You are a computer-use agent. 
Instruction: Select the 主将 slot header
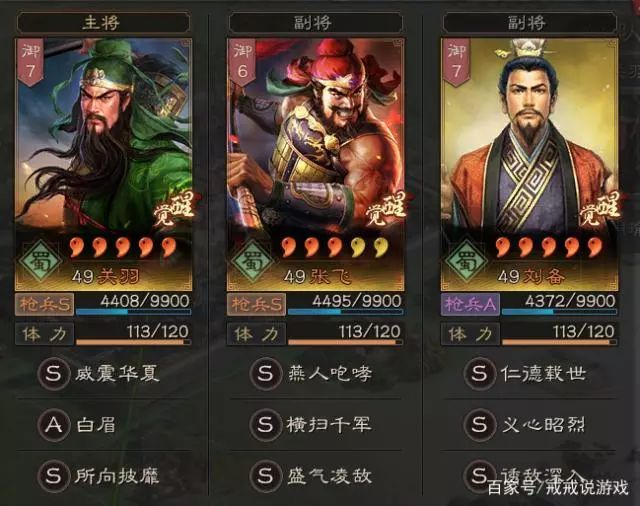[103, 23]
